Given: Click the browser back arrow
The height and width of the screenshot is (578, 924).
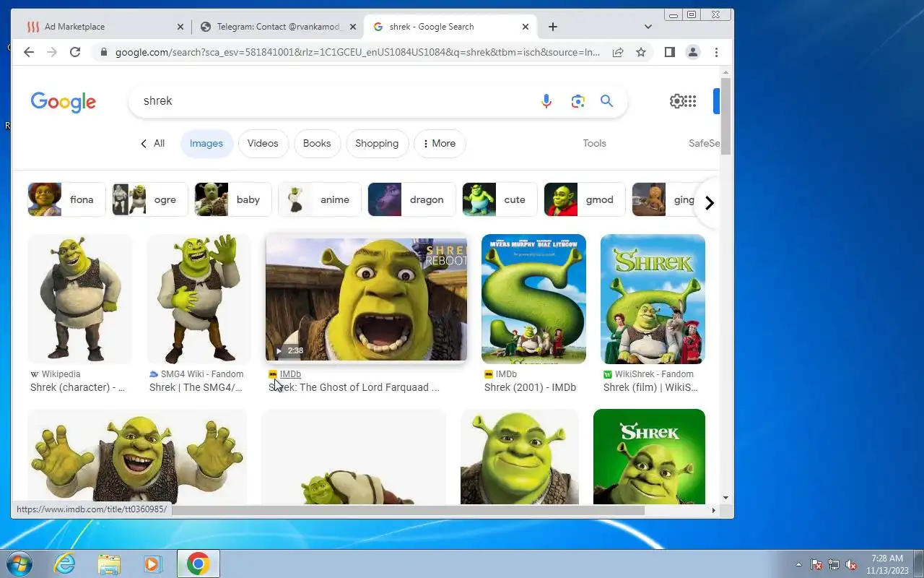Looking at the screenshot, I should (x=29, y=52).
